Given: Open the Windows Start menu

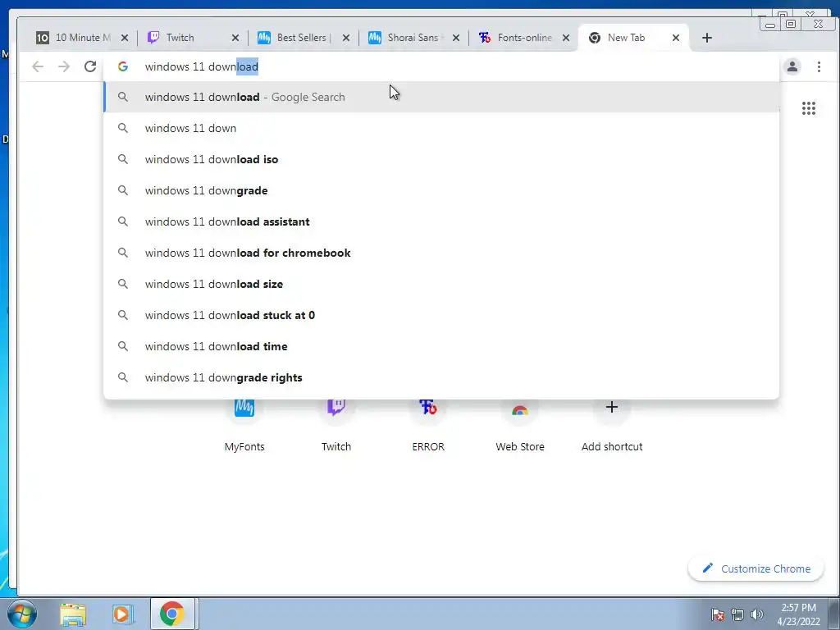Looking at the screenshot, I should click(x=22, y=614).
